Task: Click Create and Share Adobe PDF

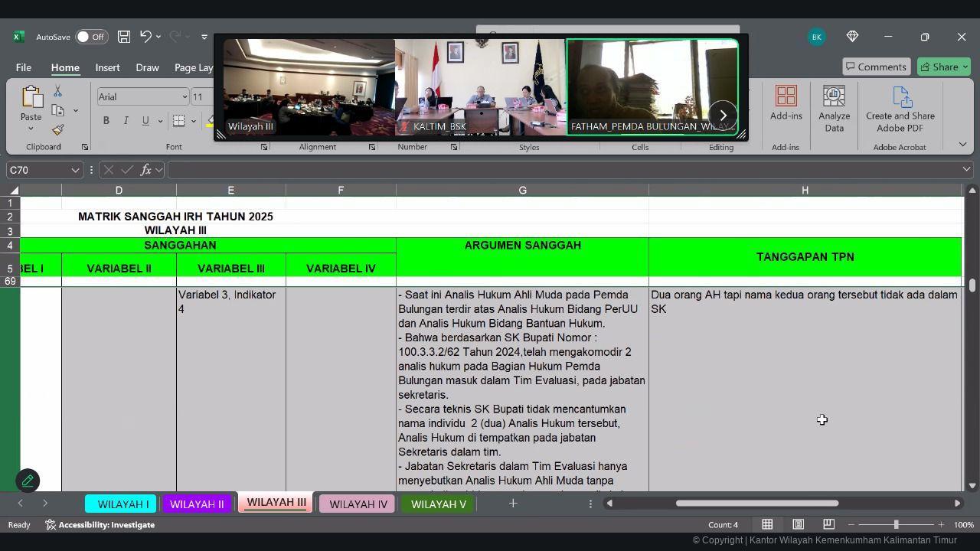Action: pos(900,108)
